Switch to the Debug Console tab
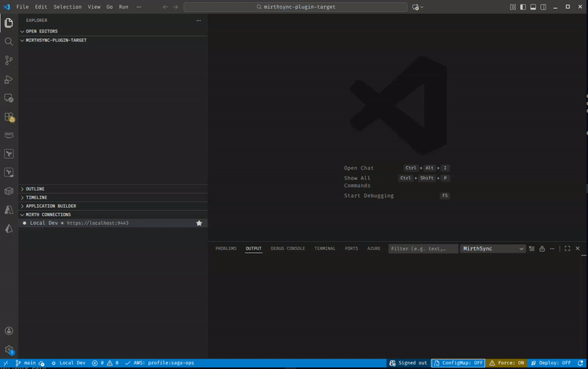Viewport: 588px width, 369px height. pos(288,248)
